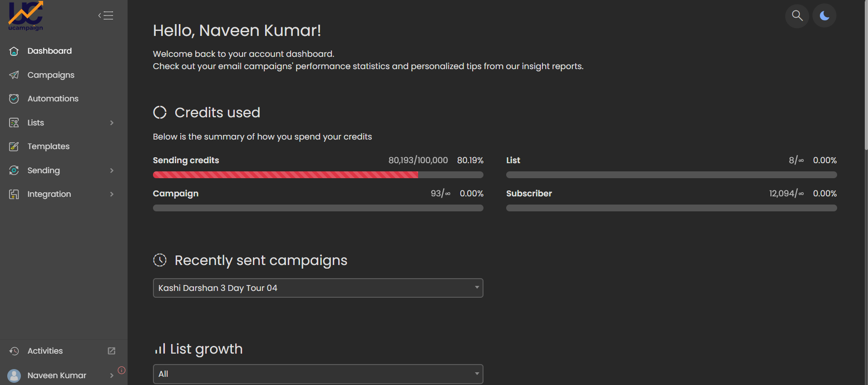Open the search icon
This screenshot has height=385, width=868.
pyautogui.click(x=797, y=16)
